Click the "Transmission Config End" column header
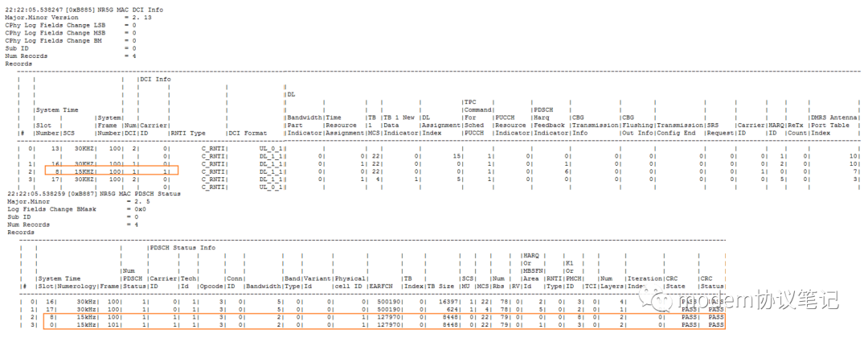Image resolution: width=868 pixels, height=338 pixels. pyautogui.click(x=679, y=129)
